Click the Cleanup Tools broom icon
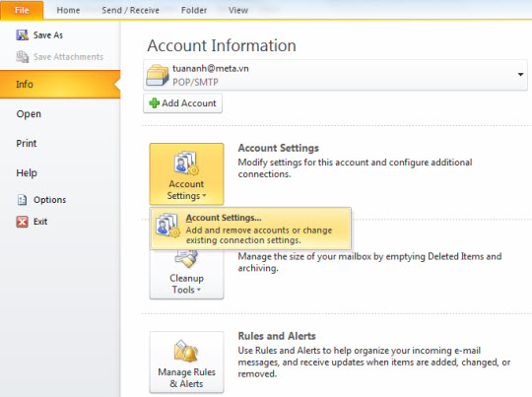This screenshot has width=532, height=397. (x=186, y=259)
